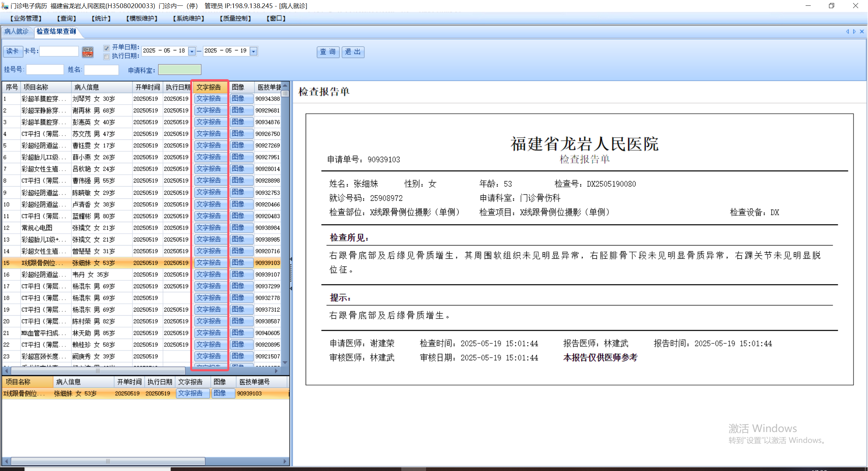Click the QR code scan icon
Viewport: 868px width, 471px height.
pos(88,52)
